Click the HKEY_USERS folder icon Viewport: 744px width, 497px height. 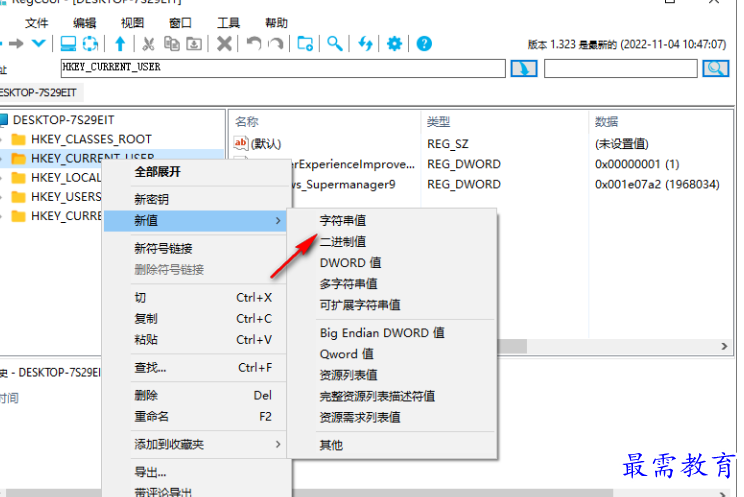[x=19, y=197]
